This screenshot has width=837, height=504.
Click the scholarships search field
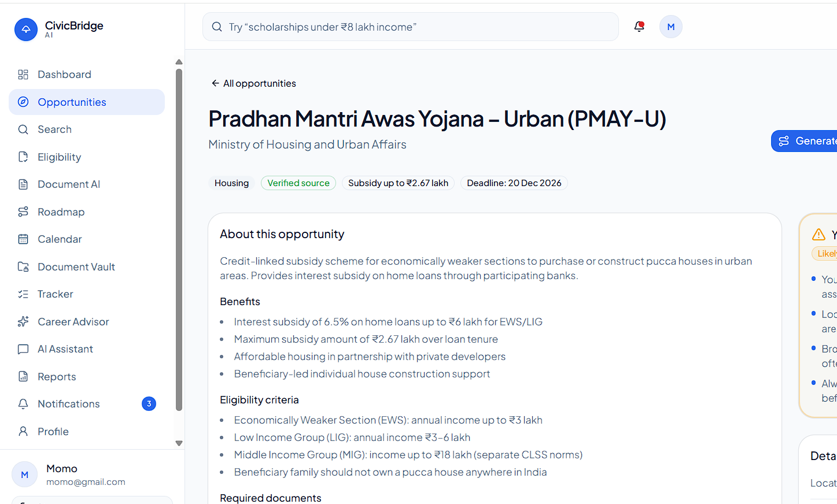coord(411,27)
